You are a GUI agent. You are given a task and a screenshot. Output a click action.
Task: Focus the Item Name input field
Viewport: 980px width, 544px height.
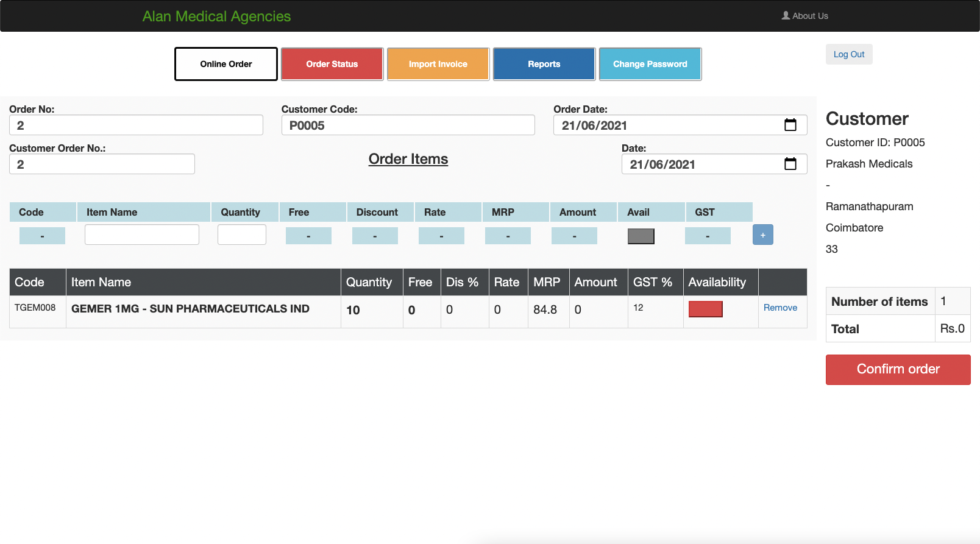[142, 235]
